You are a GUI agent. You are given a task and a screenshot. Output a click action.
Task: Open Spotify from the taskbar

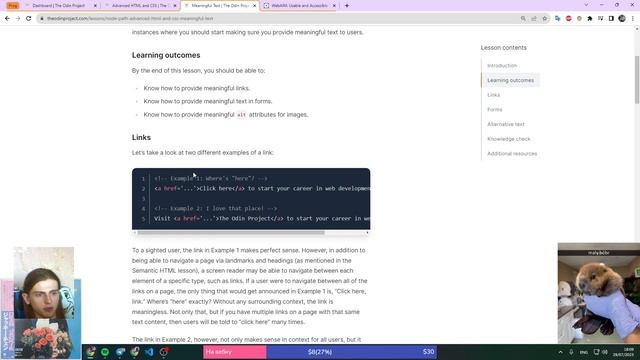pyautogui.click(x=105, y=352)
